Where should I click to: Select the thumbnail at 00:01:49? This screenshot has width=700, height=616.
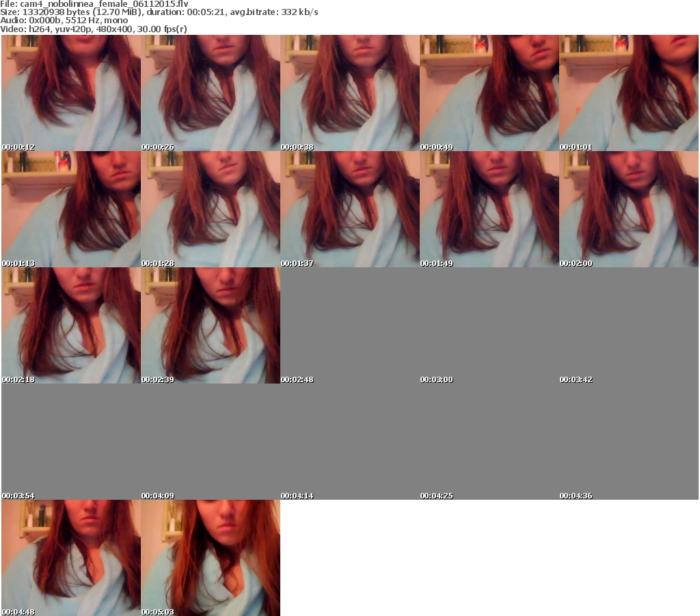coord(489,209)
